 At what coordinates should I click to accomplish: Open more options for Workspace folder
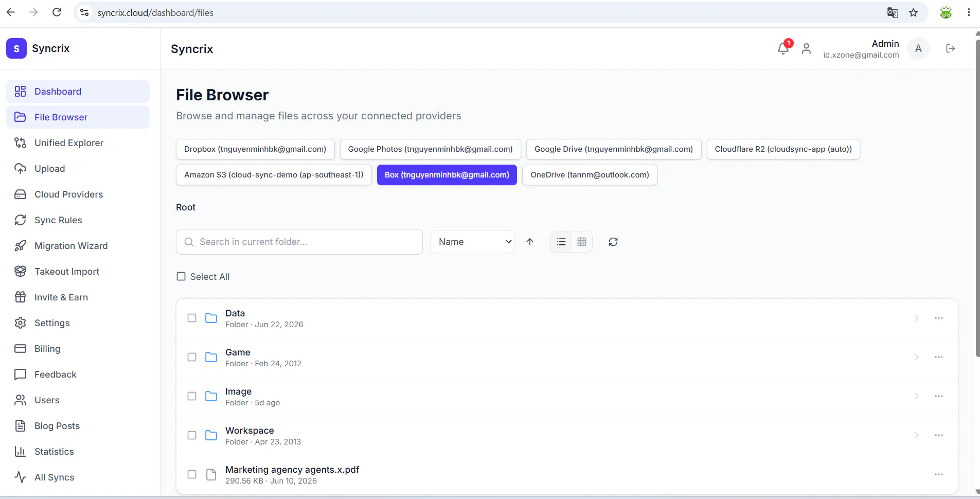point(939,435)
